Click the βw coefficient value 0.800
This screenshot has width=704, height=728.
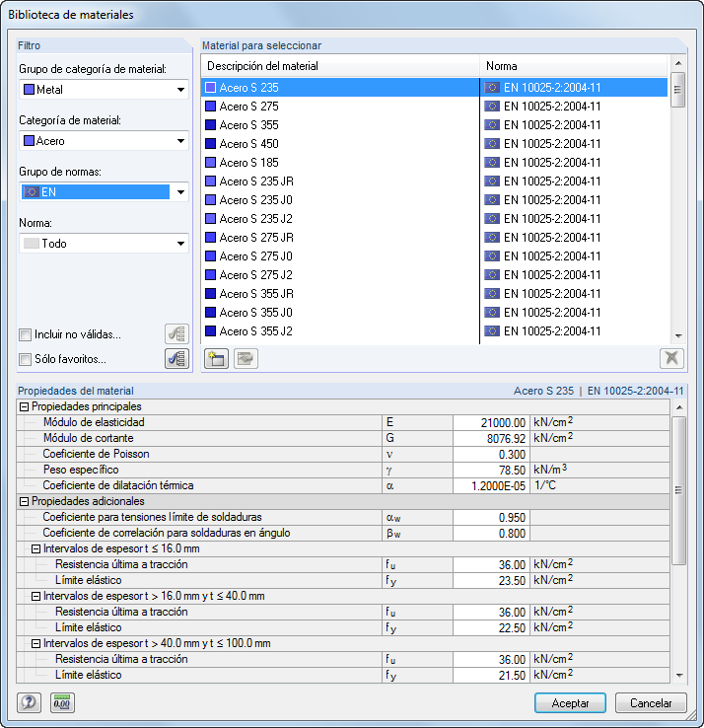pos(491,533)
